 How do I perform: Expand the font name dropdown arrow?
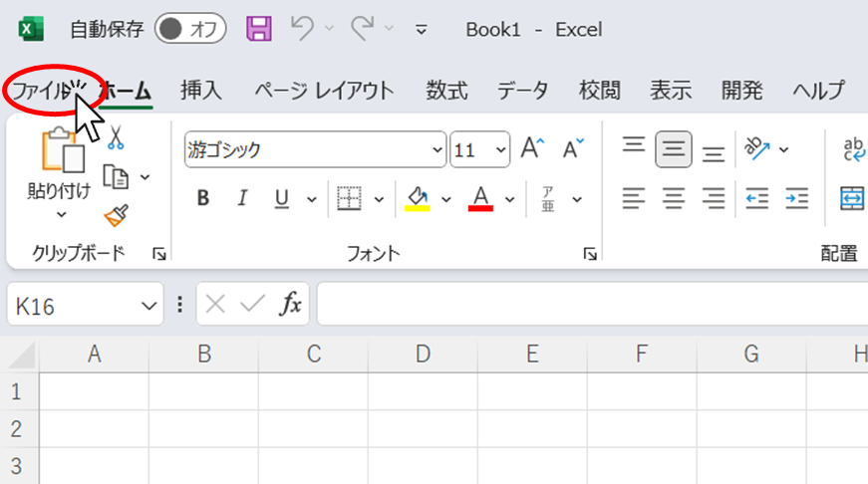point(437,150)
